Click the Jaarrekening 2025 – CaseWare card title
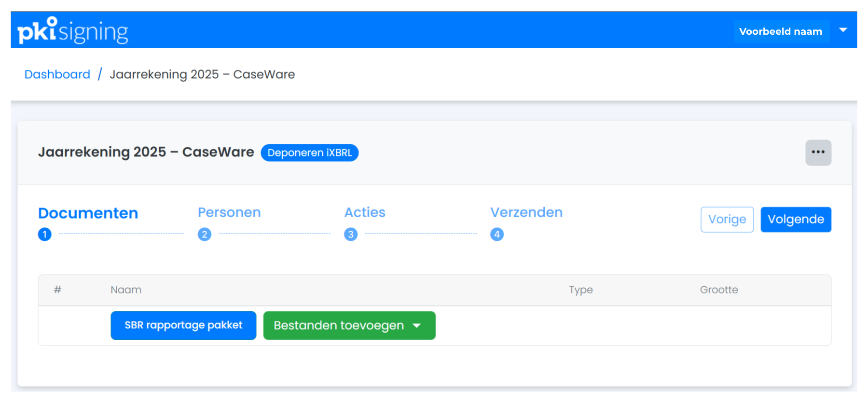 click(146, 152)
